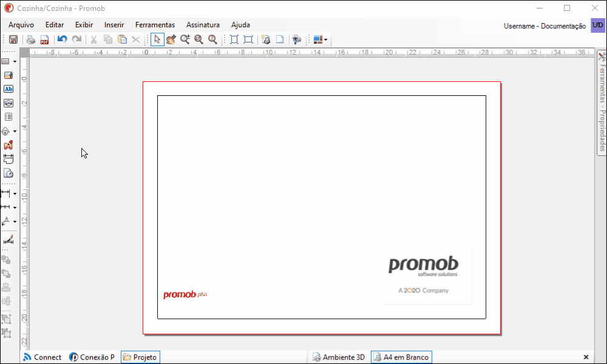
Task: Zoom out with magnifier minus icon
Action: 199,39
